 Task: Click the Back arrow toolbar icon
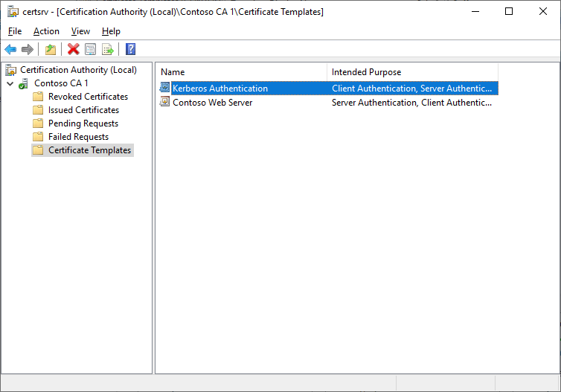tap(10, 49)
